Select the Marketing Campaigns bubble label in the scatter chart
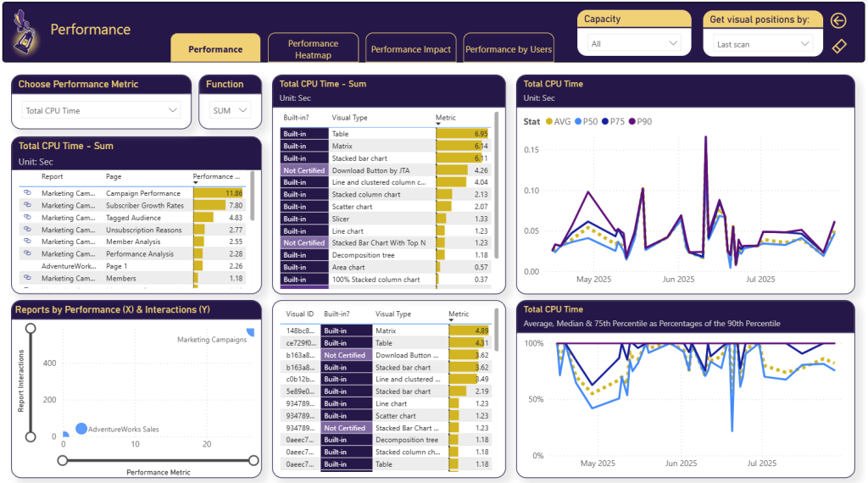 [212, 340]
